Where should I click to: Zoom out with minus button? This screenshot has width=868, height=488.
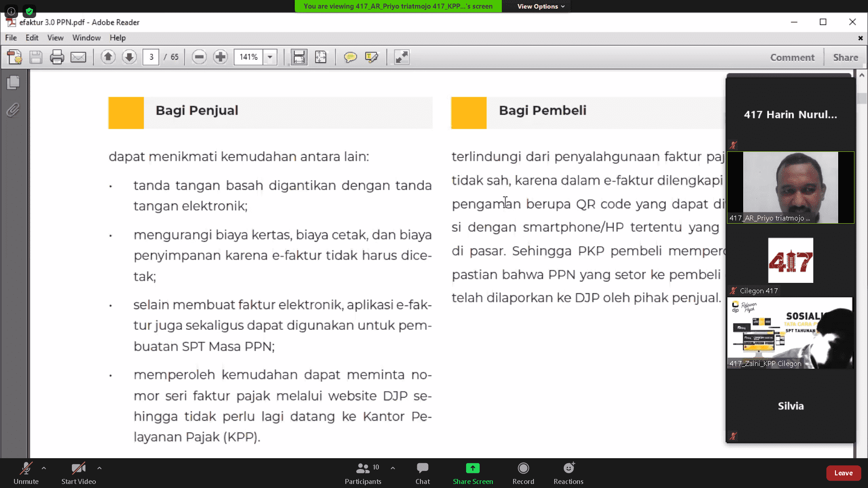point(199,57)
